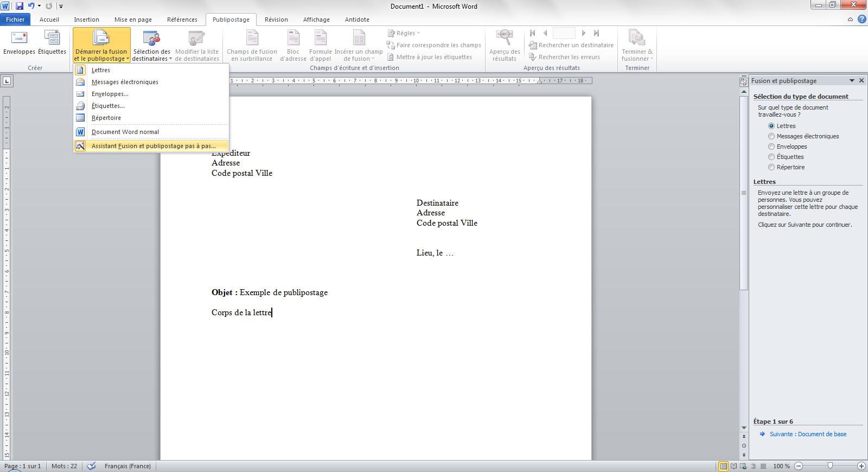
Task: Click Champs de fusion en surbrillance
Action: click(x=252, y=46)
